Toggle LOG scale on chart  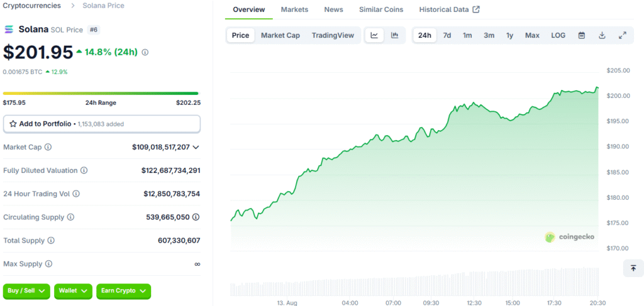point(558,35)
